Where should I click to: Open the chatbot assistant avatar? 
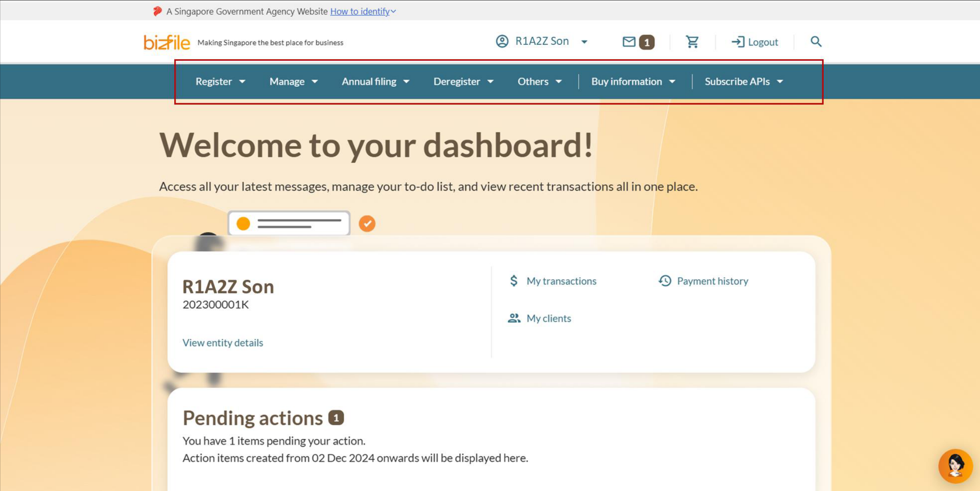coord(955,466)
